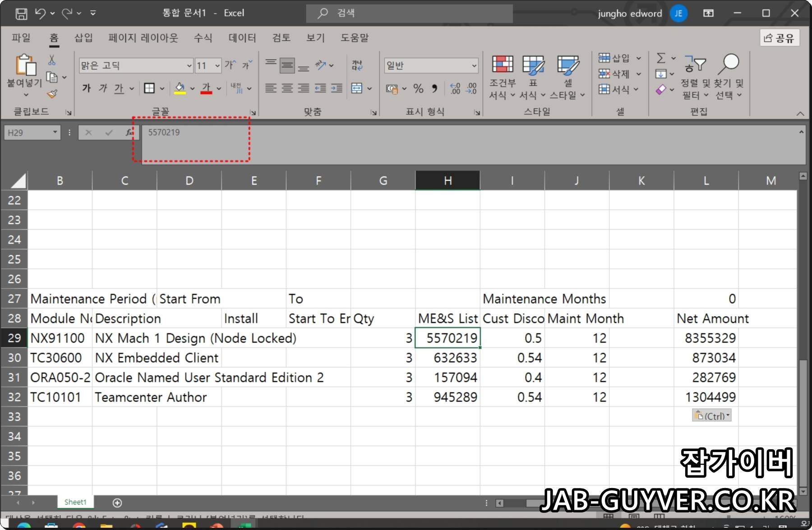Add a new sheet with plus button
The width and height of the screenshot is (812, 530).
[x=117, y=502]
